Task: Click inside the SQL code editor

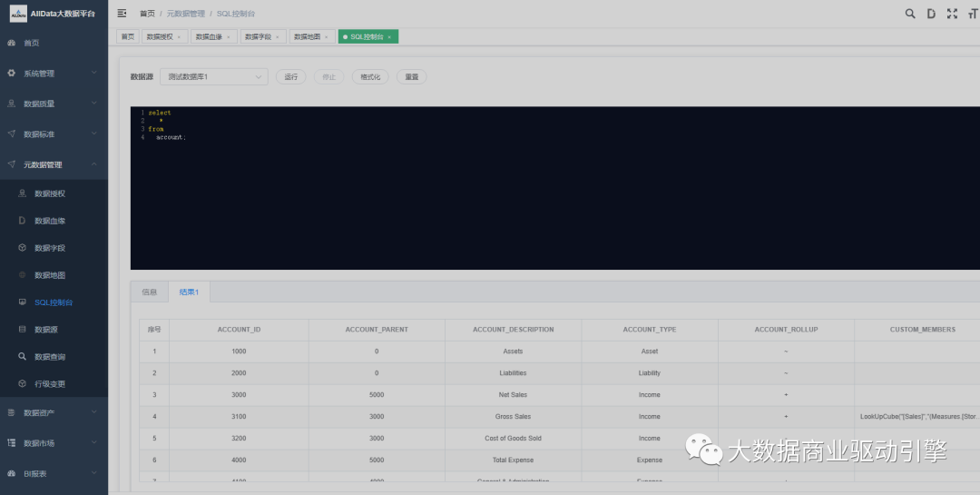Action: coord(544,200)
